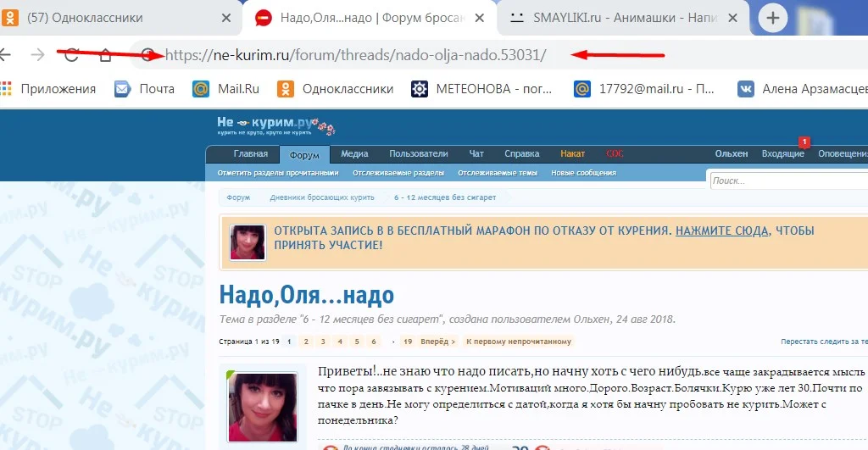
Task: Click the Дневники бросающих курить breadcrumb
Action: (321, 197)
